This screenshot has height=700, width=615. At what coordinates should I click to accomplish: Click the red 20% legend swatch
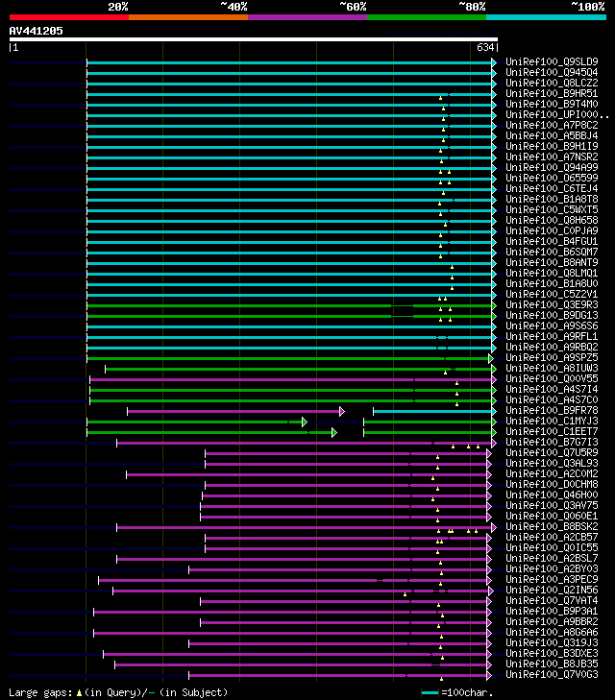point(69,17)
